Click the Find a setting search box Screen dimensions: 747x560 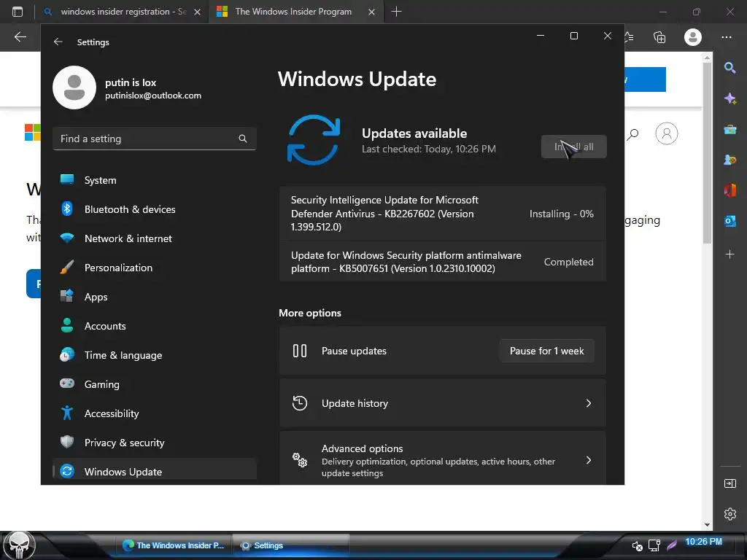[155, 139]
